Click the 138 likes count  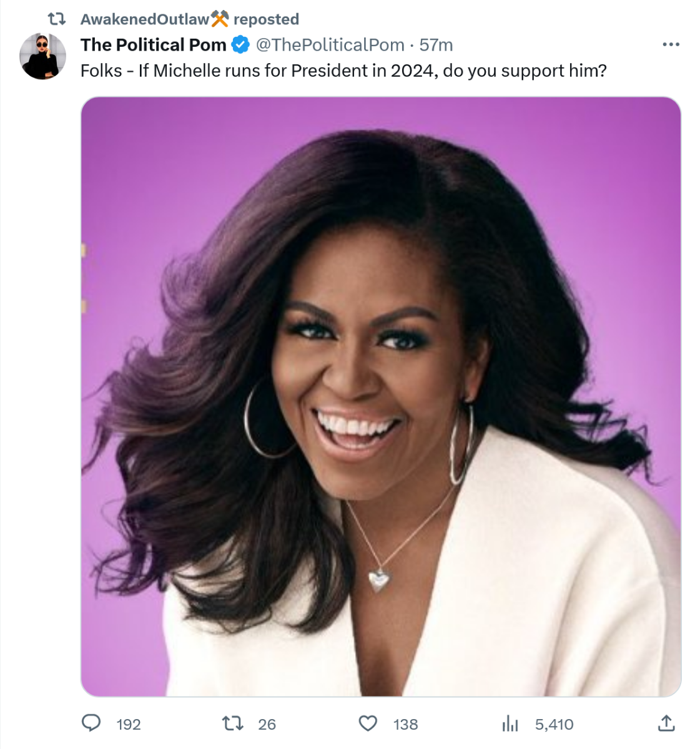(x=405, y=724)
